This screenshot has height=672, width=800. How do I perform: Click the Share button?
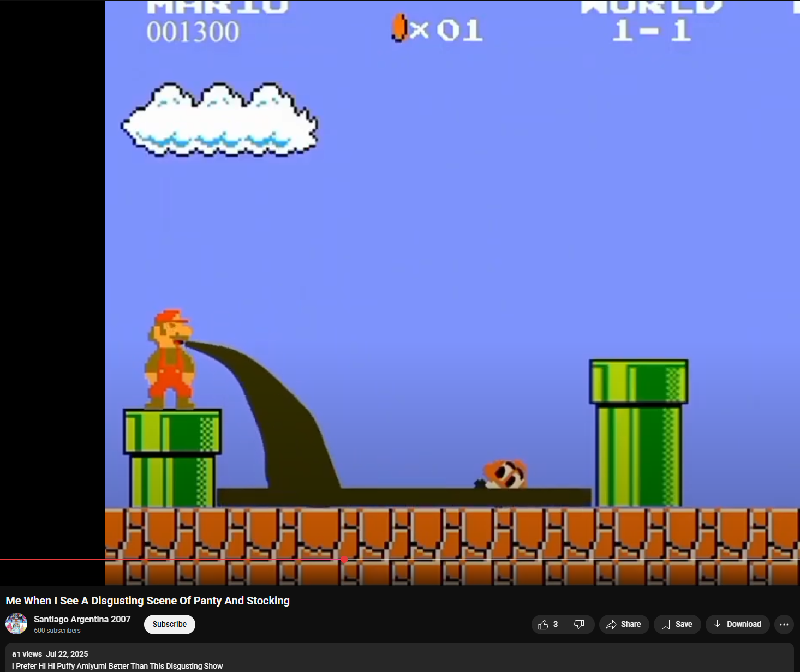[x=624, y=625]
